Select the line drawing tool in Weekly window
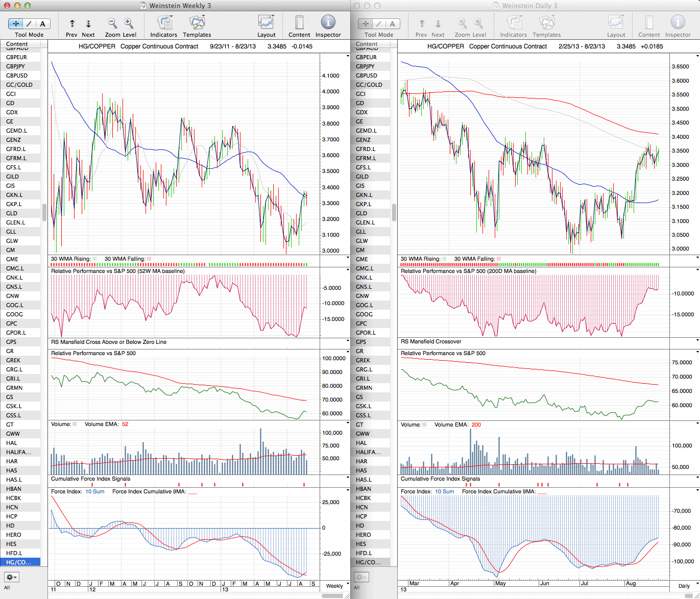Screen dimensions: 700x599 [x=29, y=24]
